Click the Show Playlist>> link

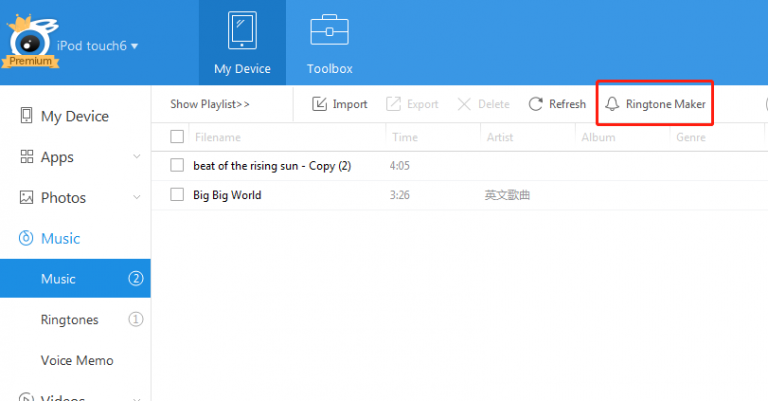(x=210, y=104)
